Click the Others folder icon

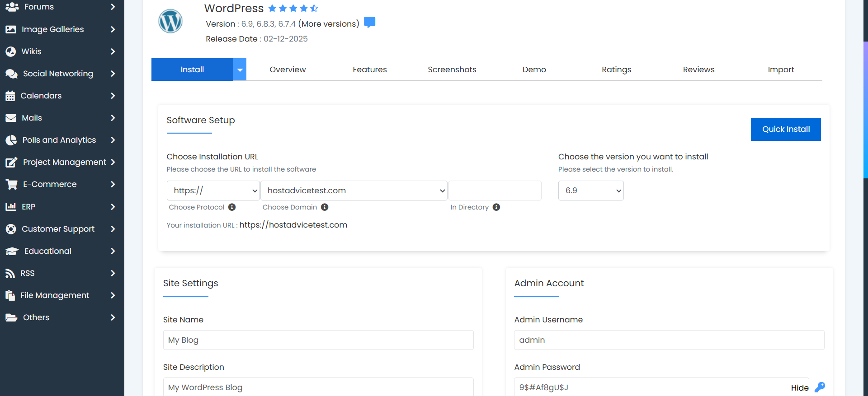tap(11, 317)
